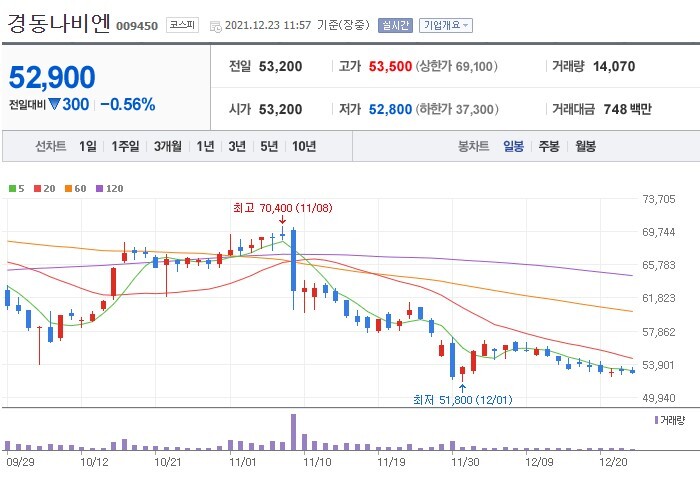Click the 10/21 date axis label
This screenshot has width=700, height=488.
pos(168,462)
